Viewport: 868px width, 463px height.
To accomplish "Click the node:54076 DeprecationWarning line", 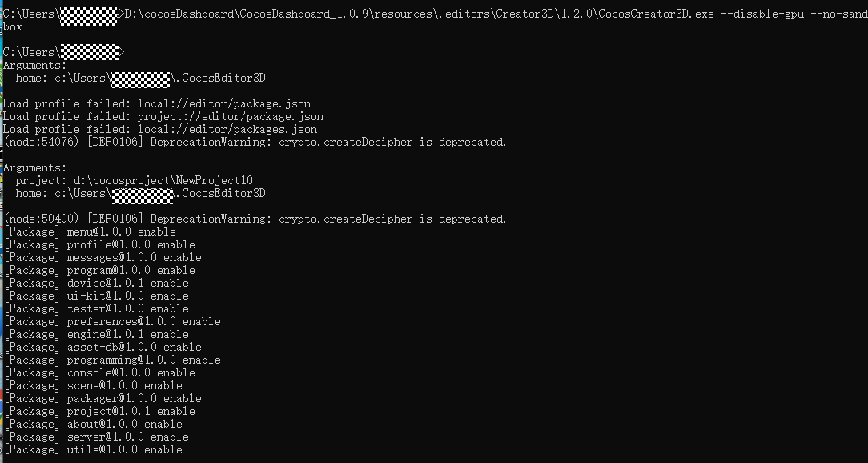I will (x=255, y=142).
